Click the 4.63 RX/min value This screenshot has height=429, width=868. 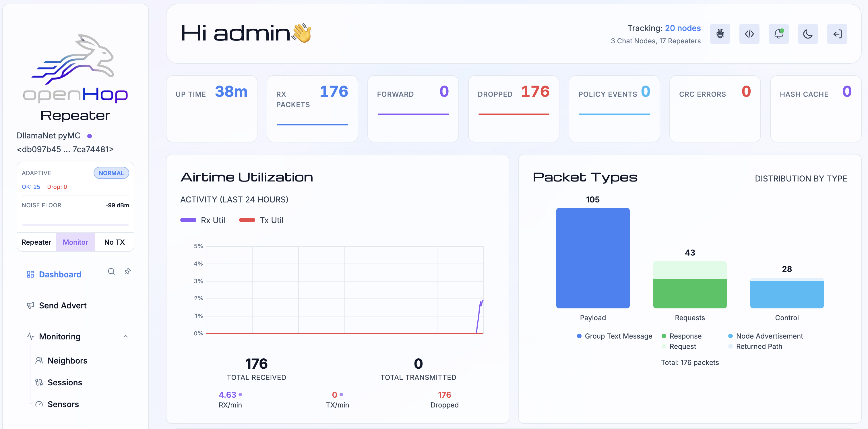(227, 395)
